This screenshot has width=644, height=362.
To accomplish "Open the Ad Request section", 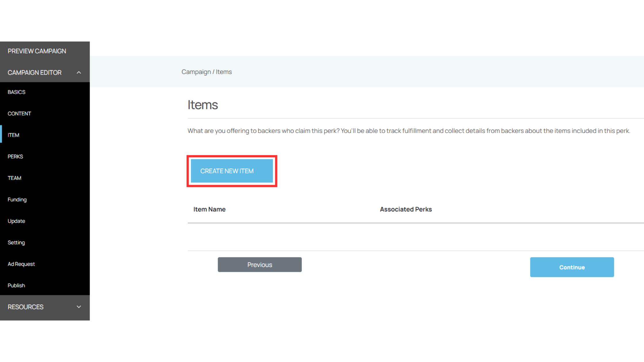I will click(21, 264).
